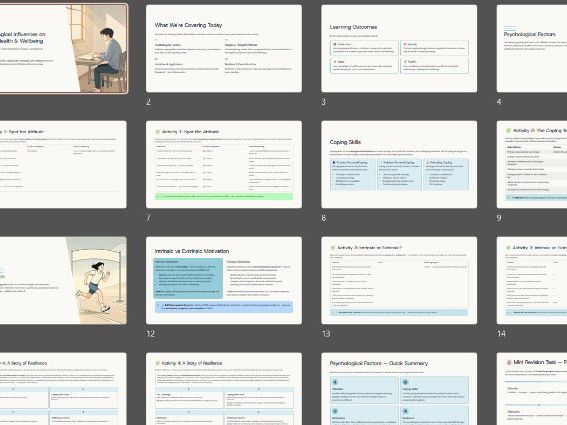The width and height of the screenshot is (567, 425).
Task: Select the 'What We're Covering Today' slide
Action: [224, 48]
